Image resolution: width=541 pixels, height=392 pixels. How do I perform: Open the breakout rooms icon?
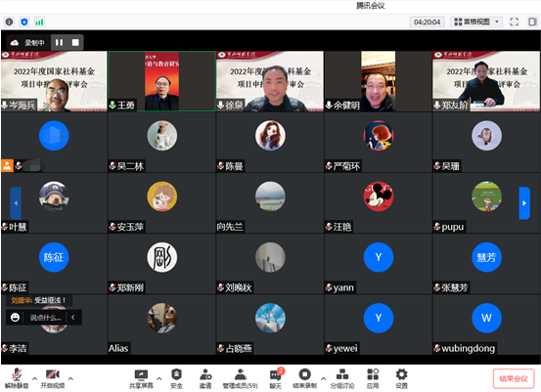342,378
